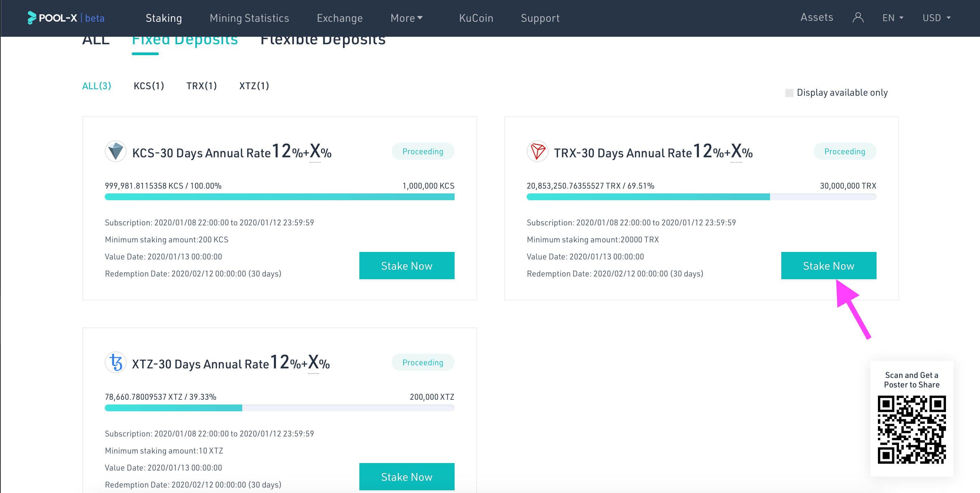Filter by TRX(1)
The width and height of the screenshot is (980, 493).
202,86
